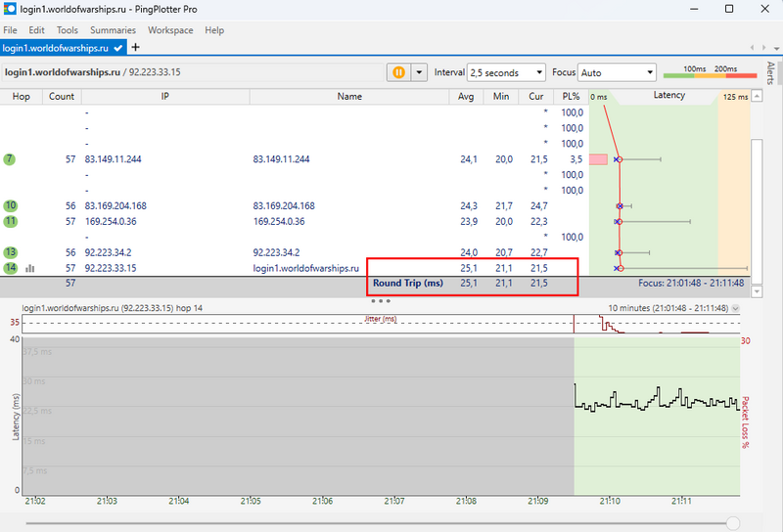Open the Focus Auto dropdown
The width and height of the screenshot is (783, 532).
click(x=617, y=73)
